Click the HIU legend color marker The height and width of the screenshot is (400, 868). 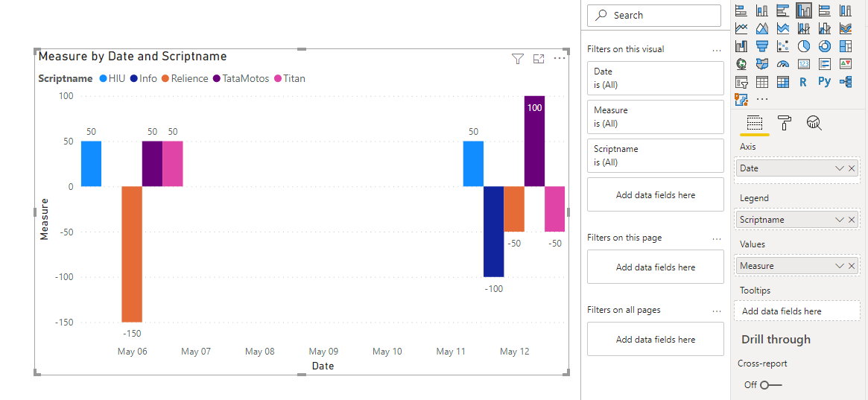(x=103, y=78)
